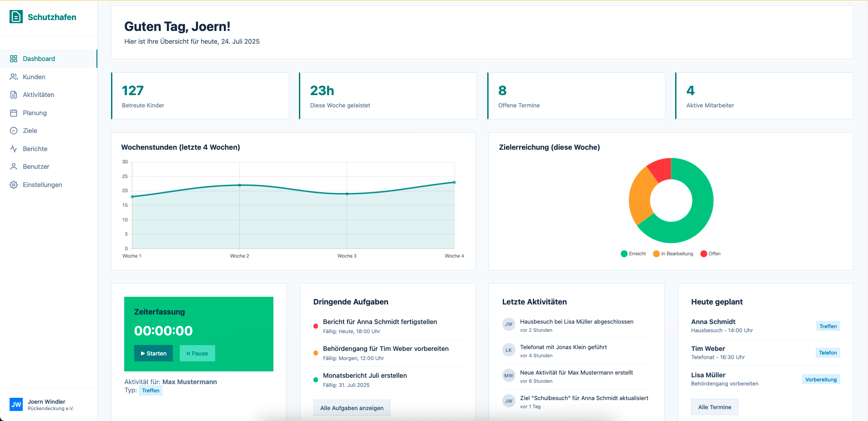Viewport: 868px width, 421px height.
Task: Open the Alle Termine button
Action: 714,407
